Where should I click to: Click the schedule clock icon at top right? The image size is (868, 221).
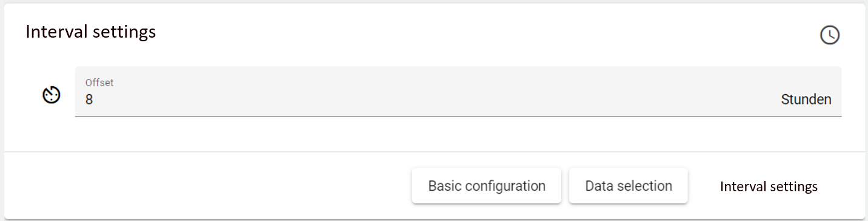coord(829,35)
